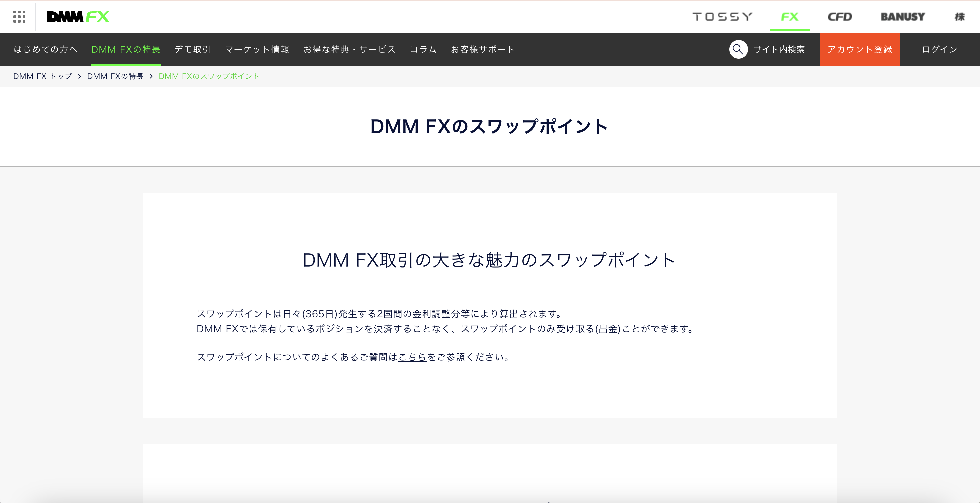
Task: Go to DMM FX トップ breadcrumb
Action: click(x=43, y=76)
